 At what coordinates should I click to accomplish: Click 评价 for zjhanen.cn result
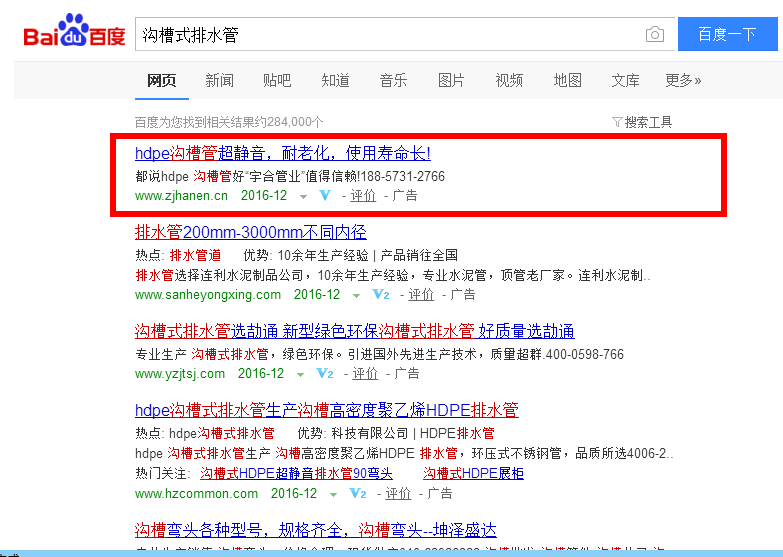click(x=363, y=195)
